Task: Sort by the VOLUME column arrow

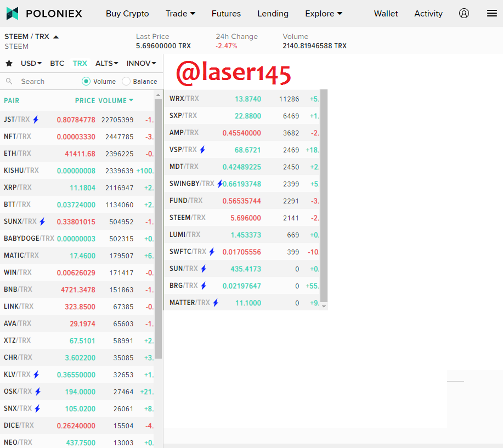Action: click(131, 100)
